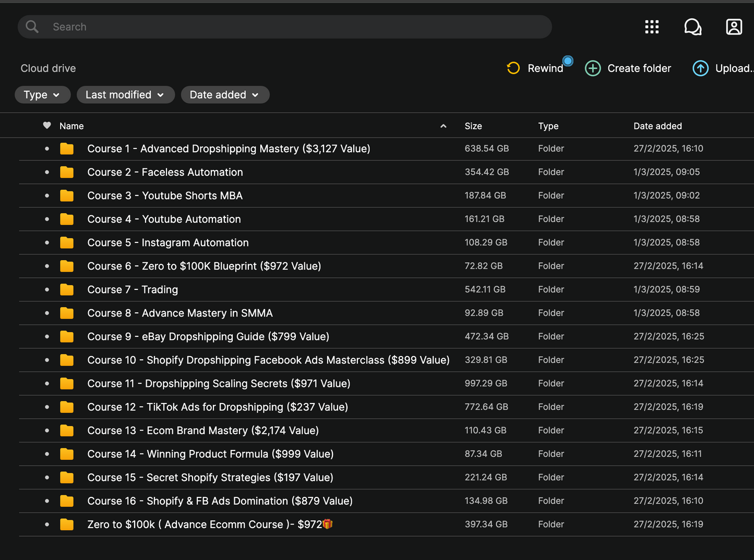Click the Cloud drive breadcrumb
The image size is (754, 560).
pyautogui.click(x=48, y=68)
